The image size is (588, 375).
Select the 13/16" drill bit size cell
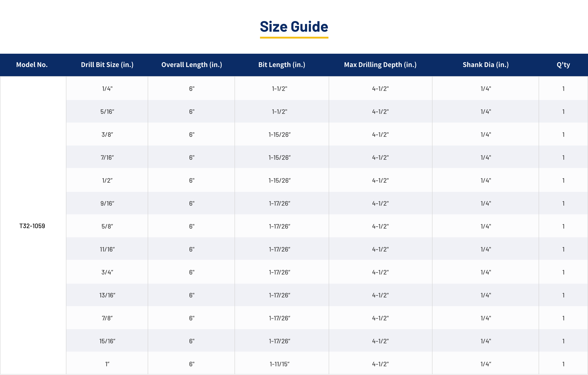[x=107, y=295]
